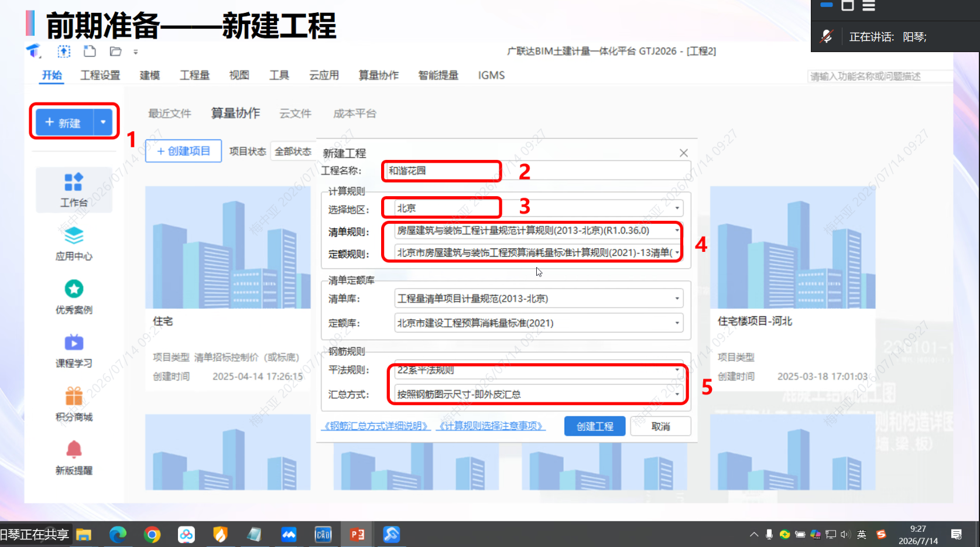980x547 pixels.
Task: Open the 平法规则 dropdown
Action: point(677,370)
